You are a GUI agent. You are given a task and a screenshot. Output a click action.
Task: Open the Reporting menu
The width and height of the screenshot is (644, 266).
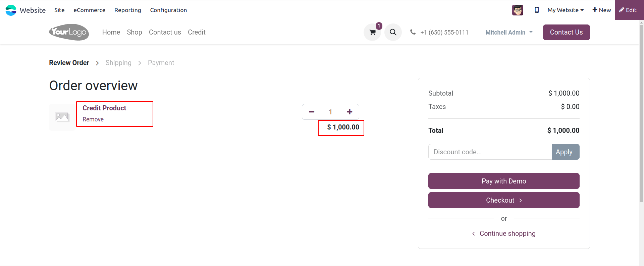tap(127, 10)
